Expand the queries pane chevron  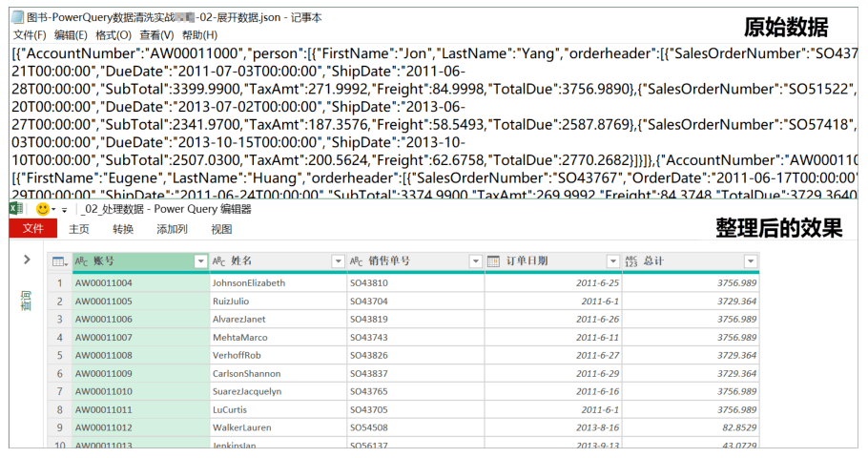[27, 260]
